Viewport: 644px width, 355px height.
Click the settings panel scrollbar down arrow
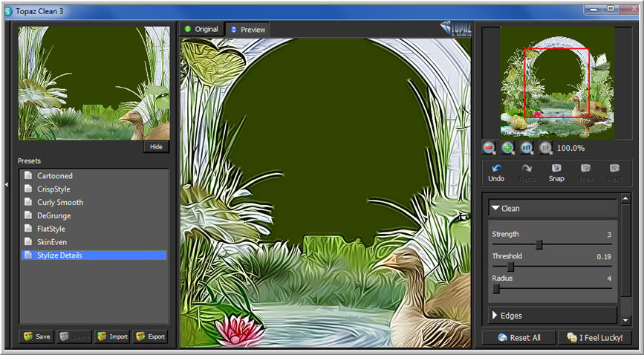pyautogui.click(x=625, y=320)
